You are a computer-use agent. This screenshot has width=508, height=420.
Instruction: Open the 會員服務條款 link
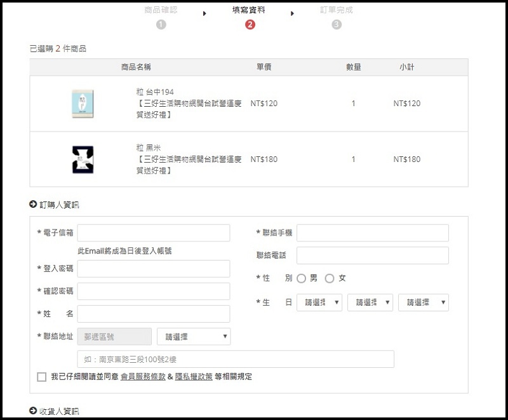143,377
